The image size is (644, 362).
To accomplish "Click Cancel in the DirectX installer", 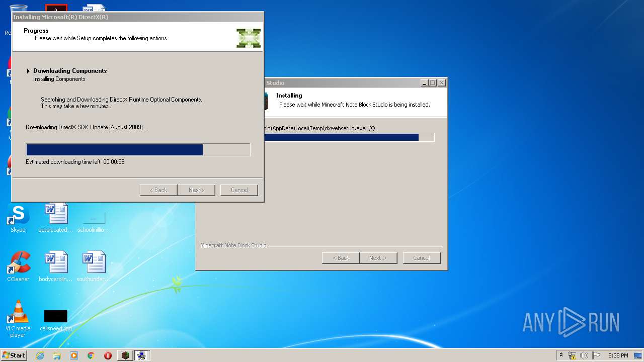I will click(x=239, y=190).
